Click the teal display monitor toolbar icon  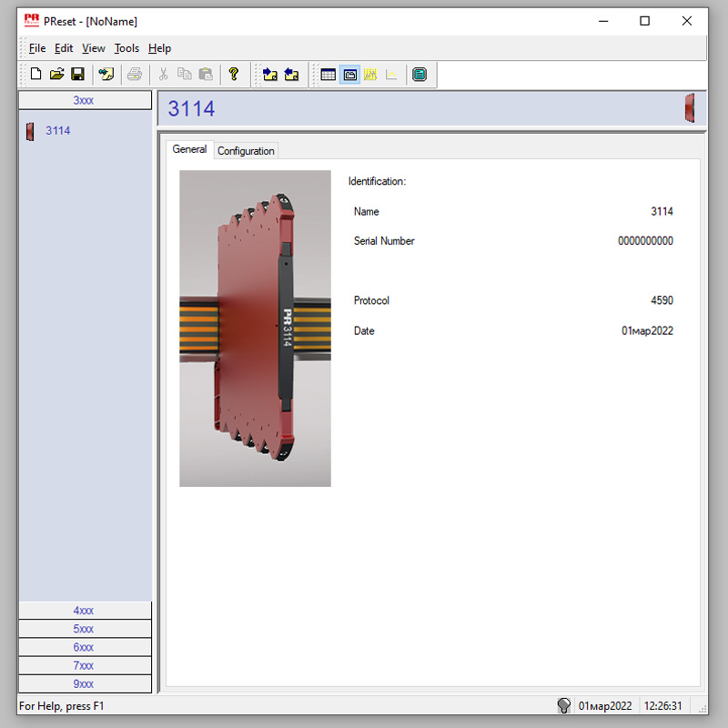420,75
